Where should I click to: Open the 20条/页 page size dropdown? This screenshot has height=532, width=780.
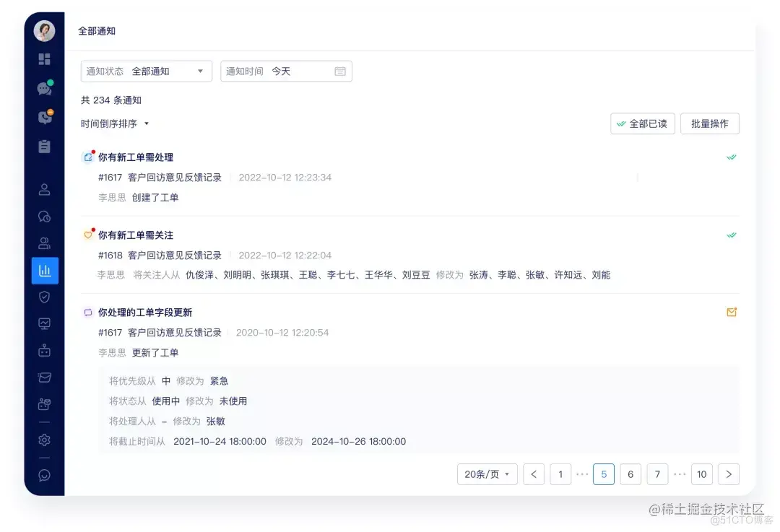(x=487, y=474)
